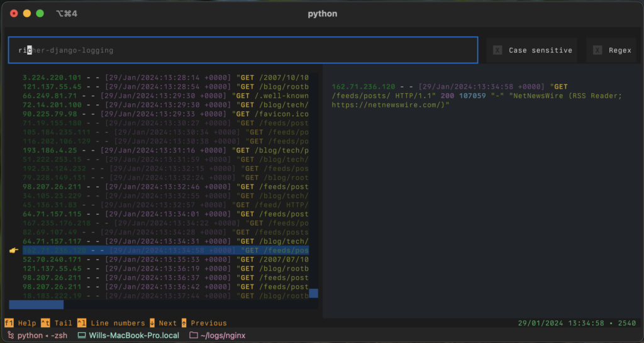Select log line from 90.225.79.98
Viewport: 644px width, 343px height.
[x=165, y=114]
